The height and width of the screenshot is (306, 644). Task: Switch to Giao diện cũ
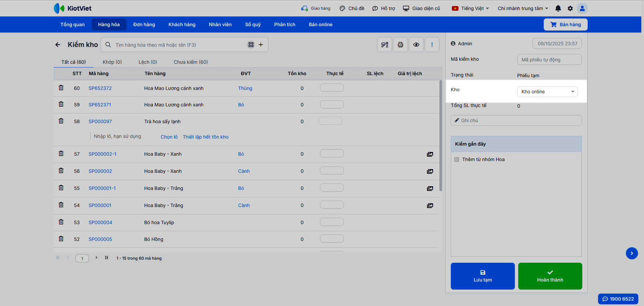coord(421,8)
